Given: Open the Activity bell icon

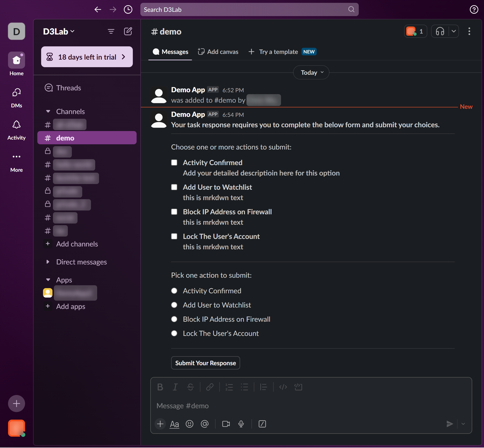Looking at the screenshot, I should coord(16,125).
